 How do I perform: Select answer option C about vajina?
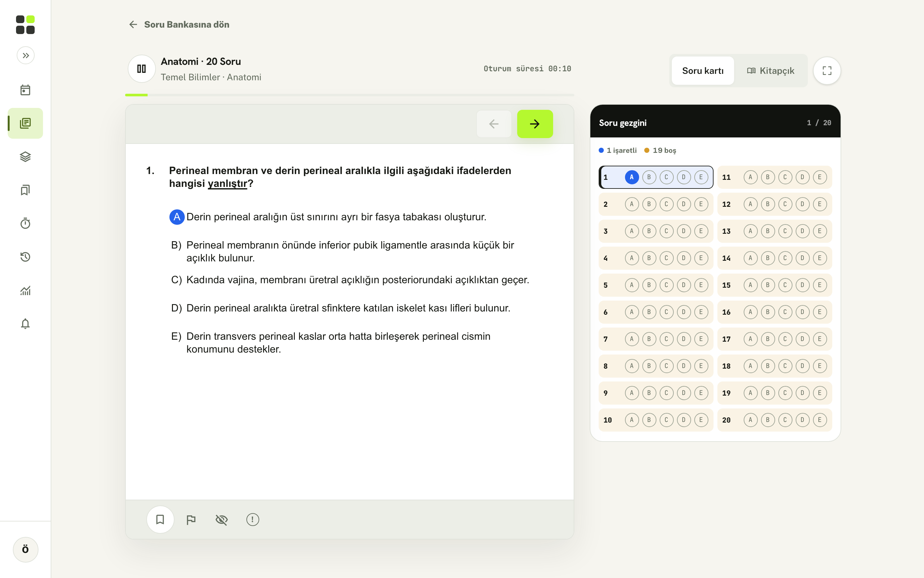[x=350, y=280]
